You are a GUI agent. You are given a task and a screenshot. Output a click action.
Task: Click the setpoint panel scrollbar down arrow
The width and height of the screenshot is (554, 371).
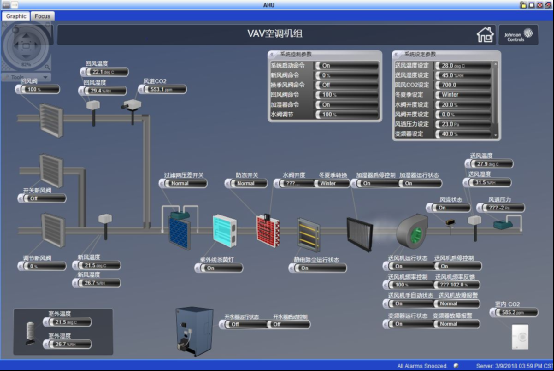(495, 135)
